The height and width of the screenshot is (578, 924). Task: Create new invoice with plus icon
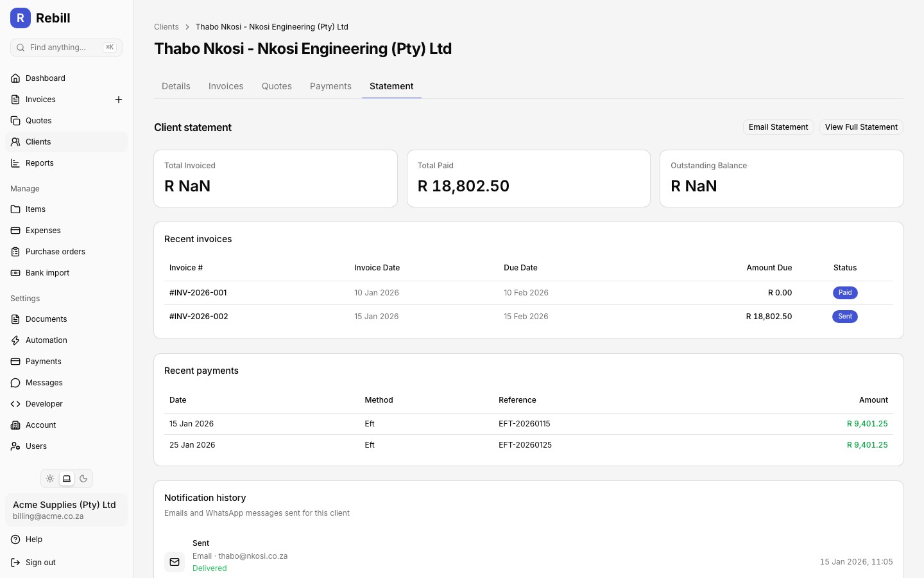[x=119, y=100]
